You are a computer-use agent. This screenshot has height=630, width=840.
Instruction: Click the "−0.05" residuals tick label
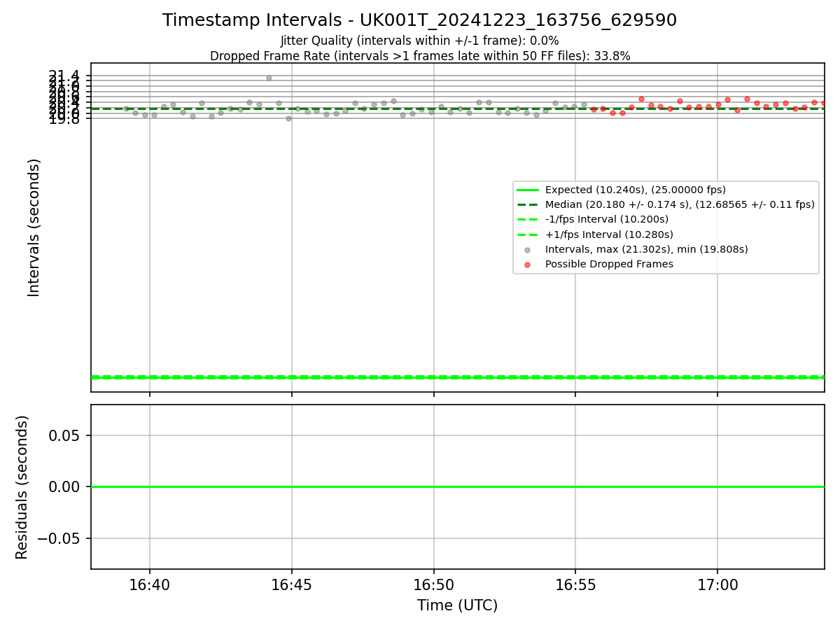pyautogui.click(x=59, y=538)
